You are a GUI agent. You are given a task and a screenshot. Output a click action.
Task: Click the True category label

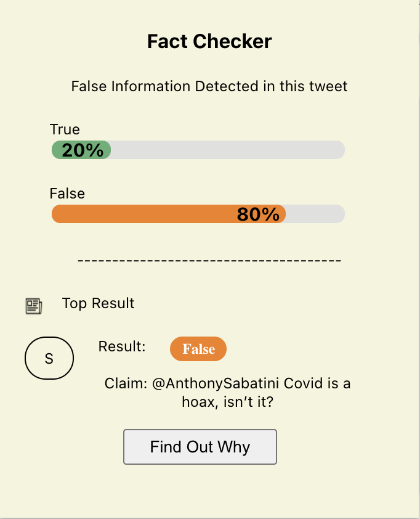click(x=65, y=129)
